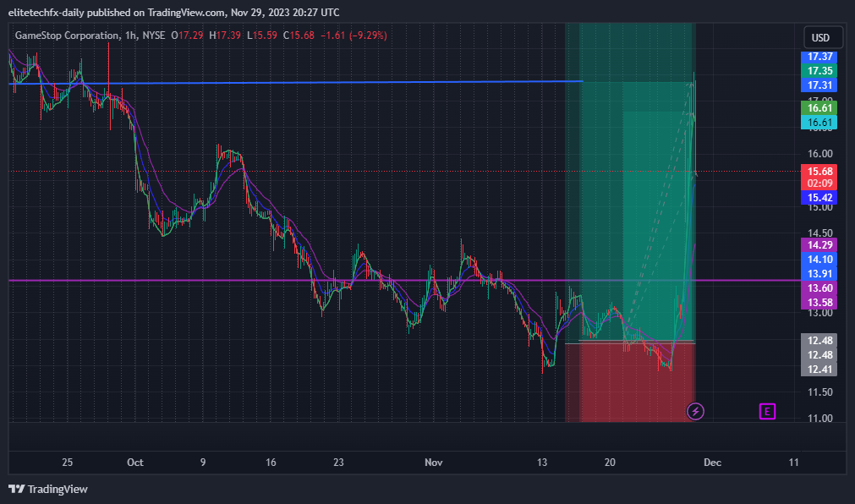Click the Nov label on time axis
Image resolution: width=855 pixels, height=504 pixels.
pos(434,463)
